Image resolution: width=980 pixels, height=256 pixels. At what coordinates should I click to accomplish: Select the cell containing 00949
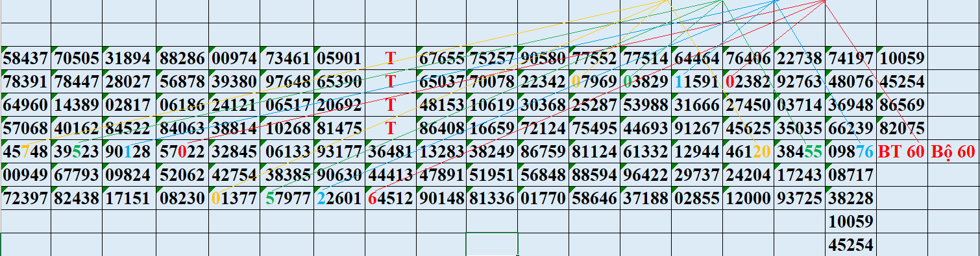click(26, 174)
